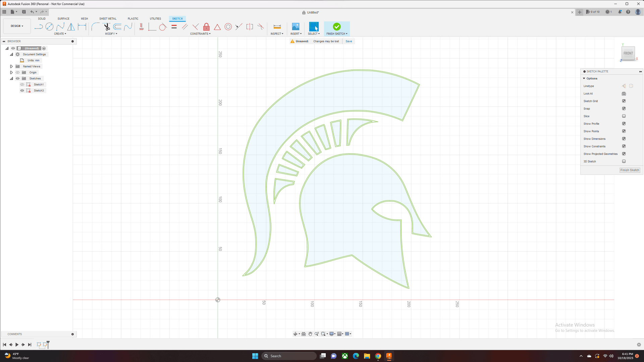Viewport: 644px width, 362px height.
Task: Apply the Parallel constraint
Action: point(185,26)
